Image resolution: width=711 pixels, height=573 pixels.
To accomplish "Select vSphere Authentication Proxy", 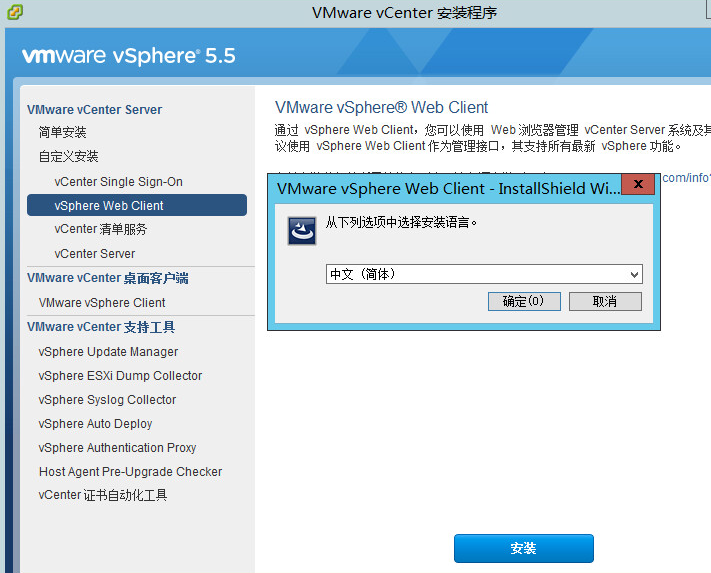I will click(x=117, y=447).
